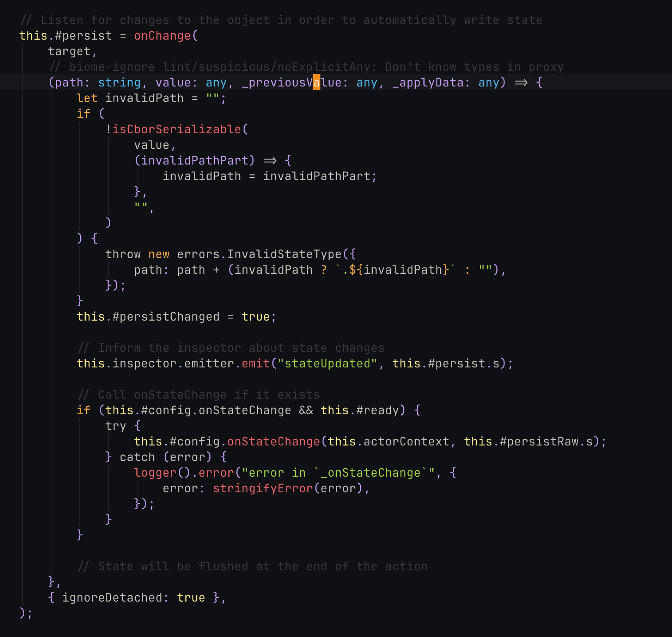This screenshot has width=672, height=637.
Task: Click the 'let' keyword
Action: click(87, 98)
